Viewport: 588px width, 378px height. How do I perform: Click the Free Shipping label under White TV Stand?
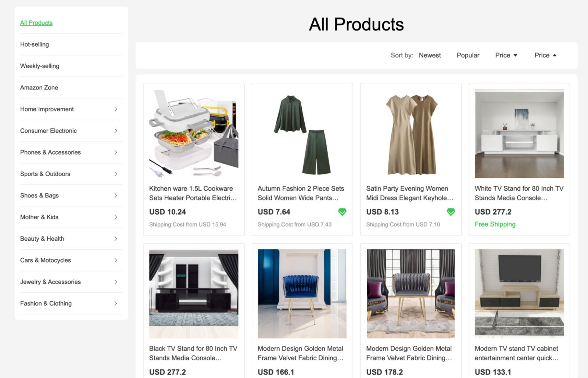click(x=495, y=224)
